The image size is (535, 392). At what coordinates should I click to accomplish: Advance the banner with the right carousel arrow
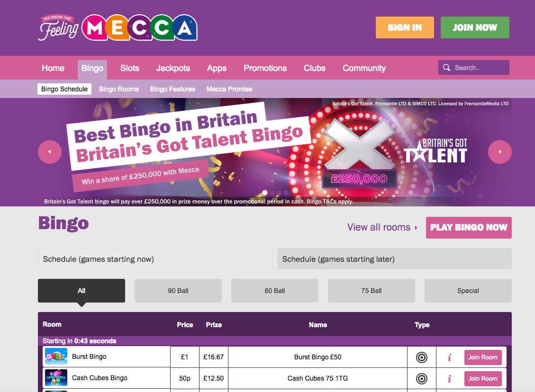pos(499,151)
